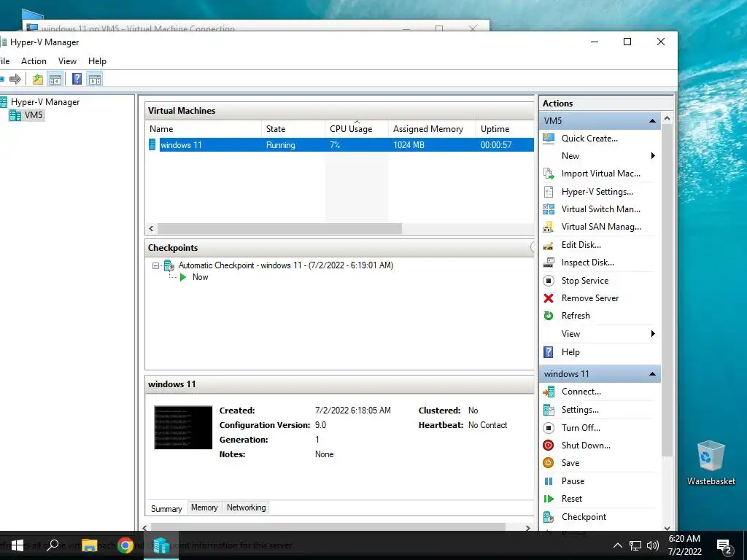Select Hyper-V Manager root tree node
This screenshot has height=560, width=747.
pos(45,102)
